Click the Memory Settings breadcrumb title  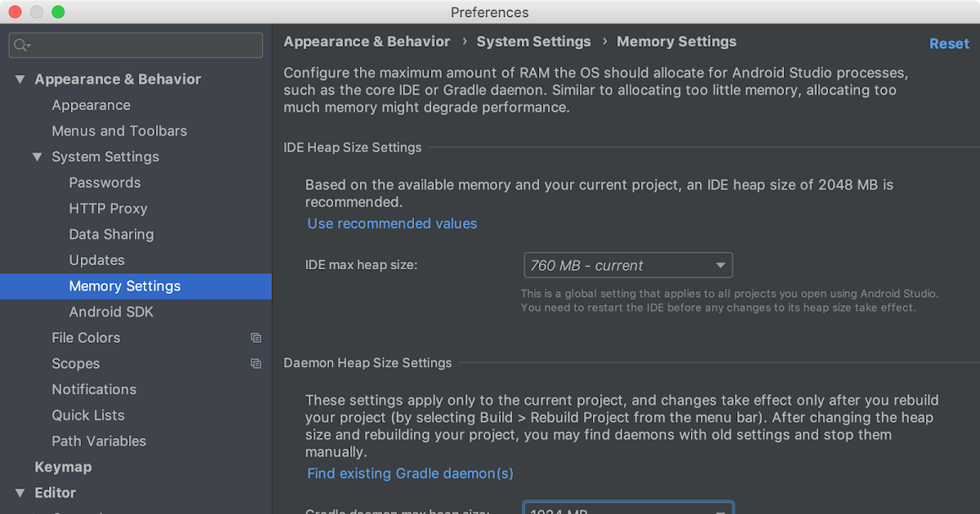(676, 42)
